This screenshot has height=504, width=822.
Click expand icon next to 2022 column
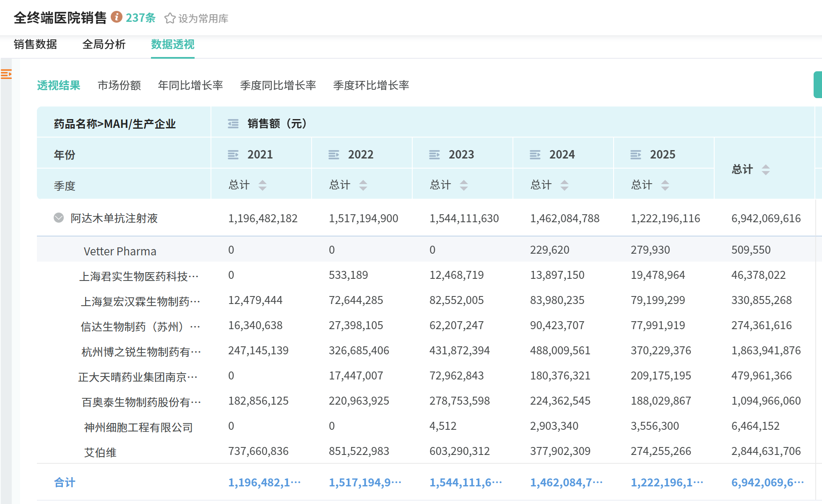click(x=334, y=155)
